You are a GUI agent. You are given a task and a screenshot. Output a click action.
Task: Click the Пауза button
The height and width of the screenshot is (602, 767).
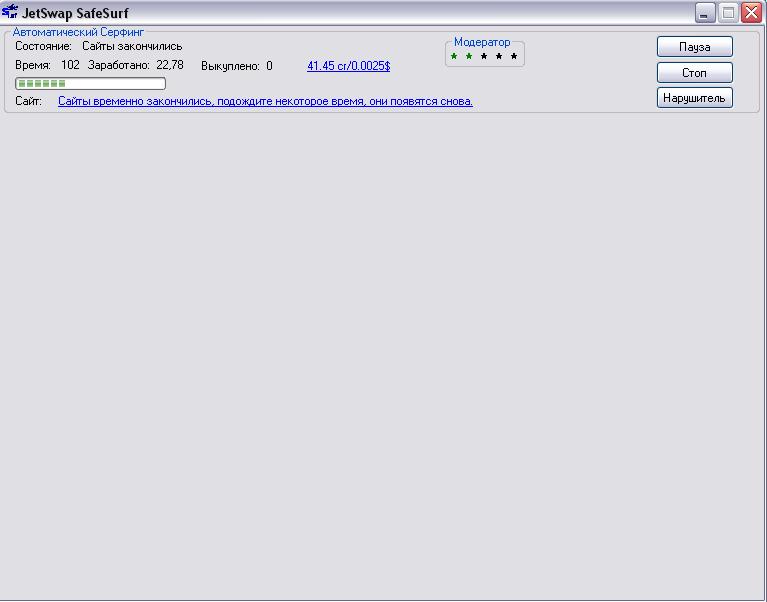pos(695,47)
